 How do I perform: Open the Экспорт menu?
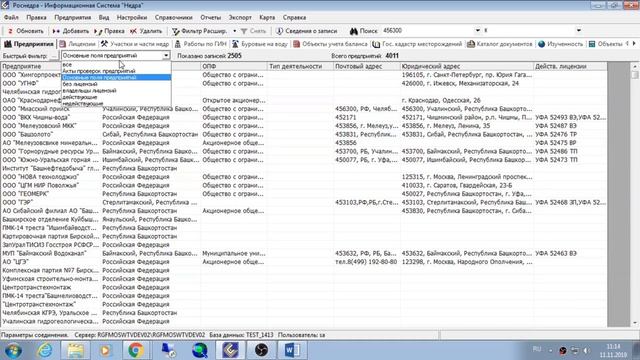click(x=240, y=18)
